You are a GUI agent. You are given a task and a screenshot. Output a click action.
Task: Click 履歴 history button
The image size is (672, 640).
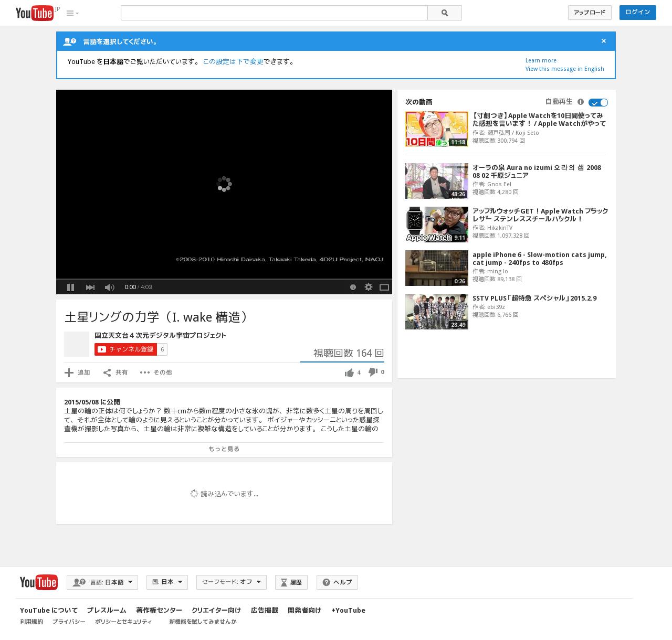(291, 582)
